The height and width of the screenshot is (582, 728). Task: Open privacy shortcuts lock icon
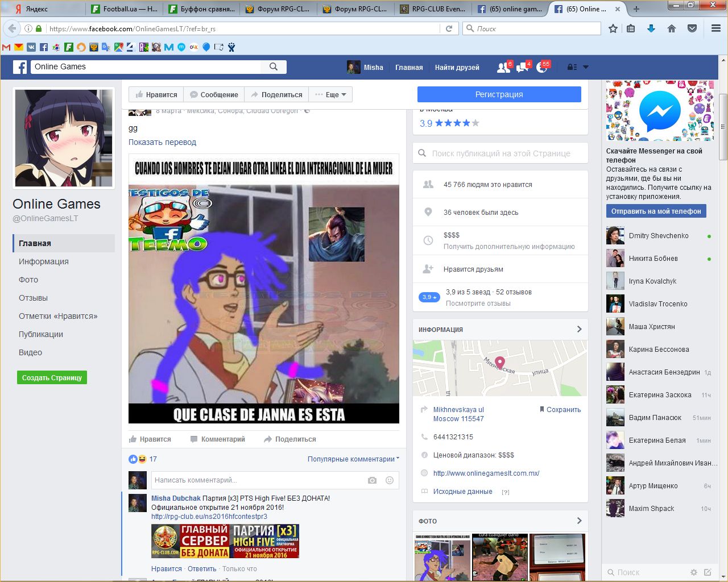[572, 67]
